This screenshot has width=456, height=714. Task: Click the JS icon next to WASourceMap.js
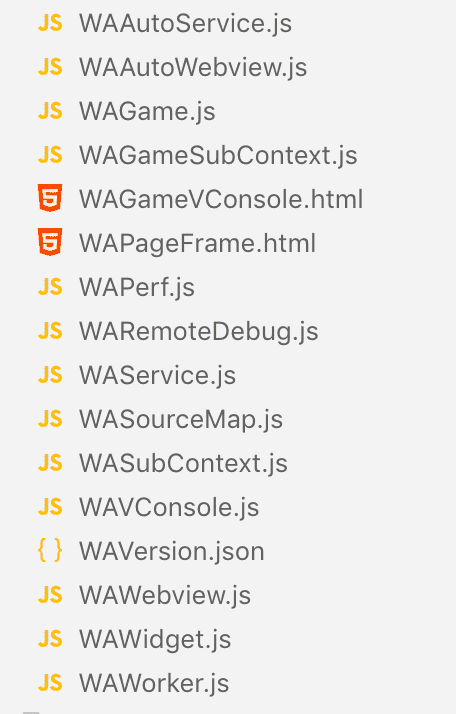click(x=50, y=419)
